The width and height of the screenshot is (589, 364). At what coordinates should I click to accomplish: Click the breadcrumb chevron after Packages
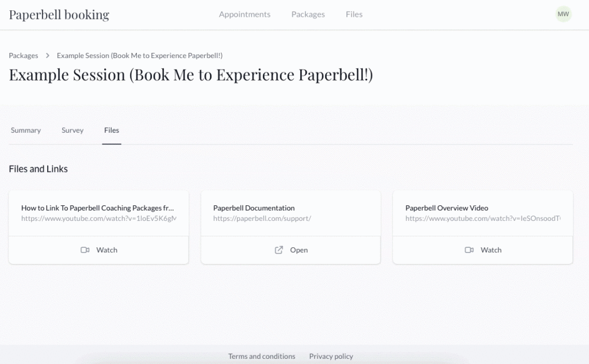pos(48,56)
